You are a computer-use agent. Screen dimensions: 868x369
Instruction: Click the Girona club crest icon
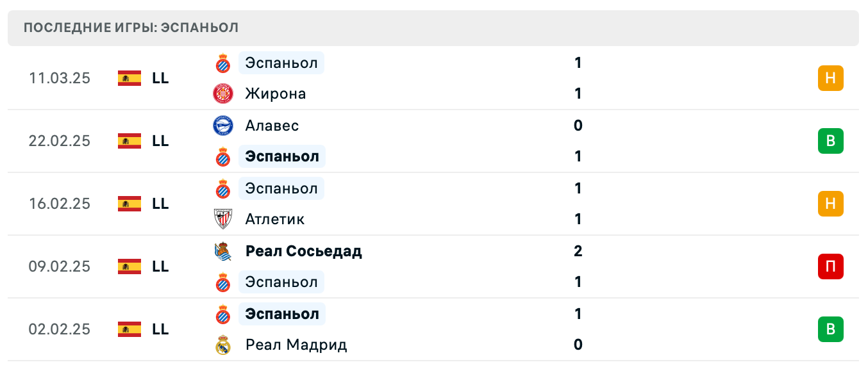click(x=223, y=94)
